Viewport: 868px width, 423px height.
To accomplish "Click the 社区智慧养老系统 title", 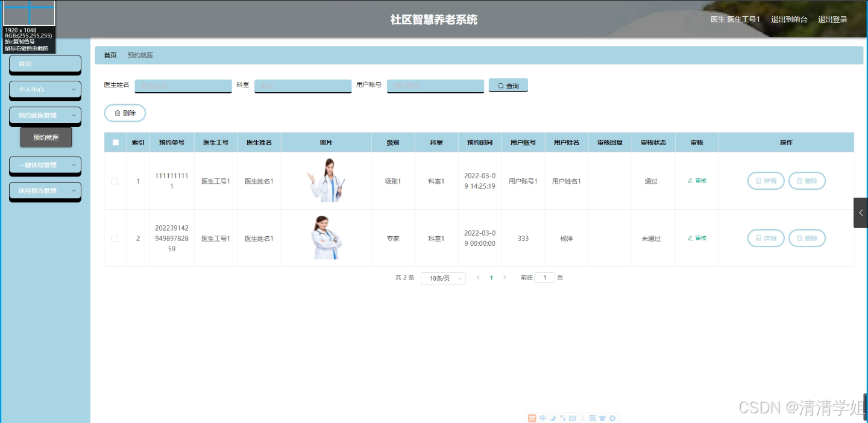I will click(x=434, y=19).
